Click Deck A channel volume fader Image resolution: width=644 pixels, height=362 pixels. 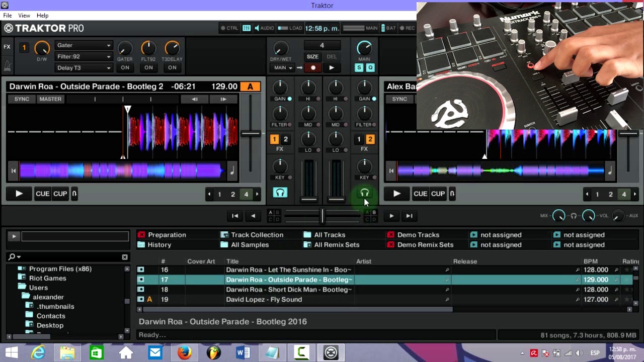(x=309, y=199)
